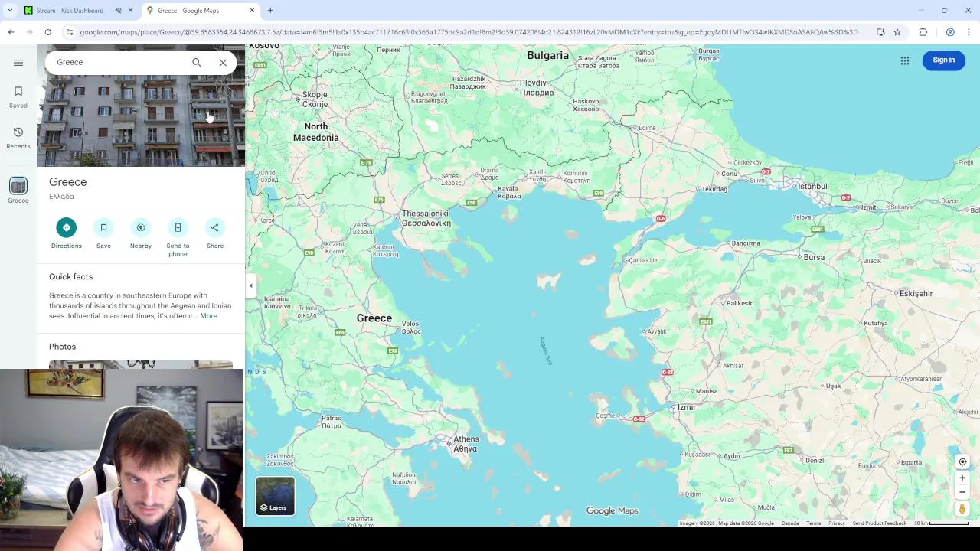Open the browser Extensions menu

point(923,32)
